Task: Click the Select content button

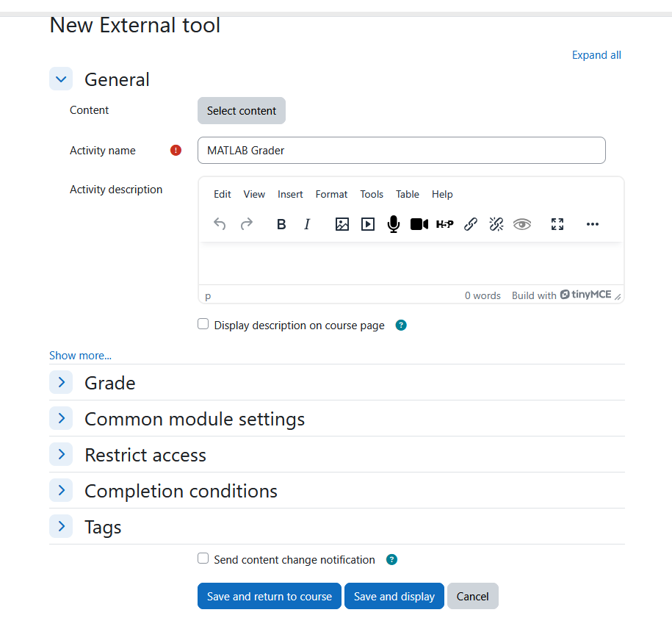Action: [242, 111]
